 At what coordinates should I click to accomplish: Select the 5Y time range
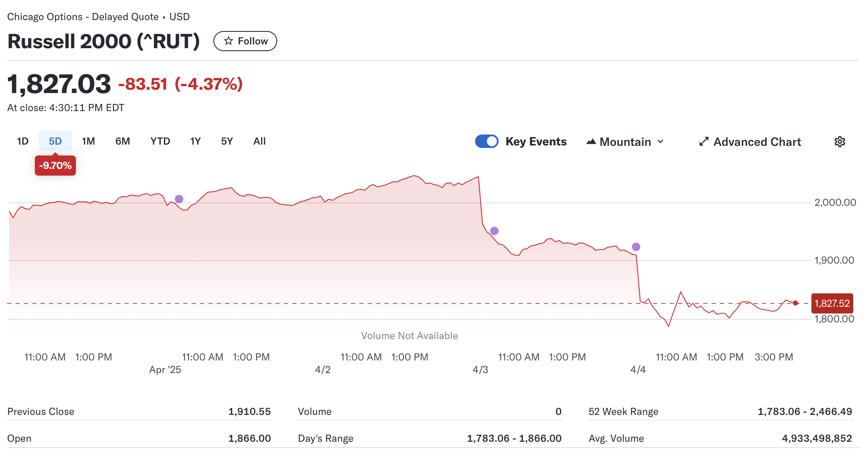pyautogui.click(x=227, y=141)
